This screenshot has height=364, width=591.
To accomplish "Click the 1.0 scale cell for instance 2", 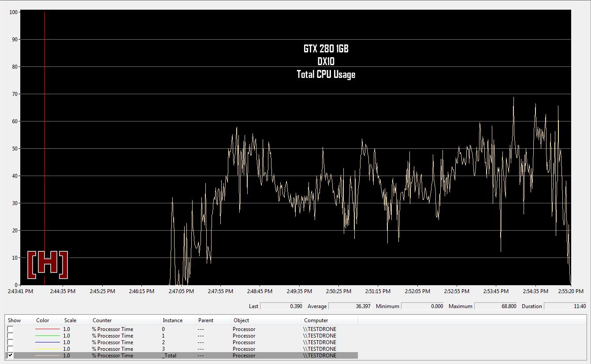I will click(67, 342).
